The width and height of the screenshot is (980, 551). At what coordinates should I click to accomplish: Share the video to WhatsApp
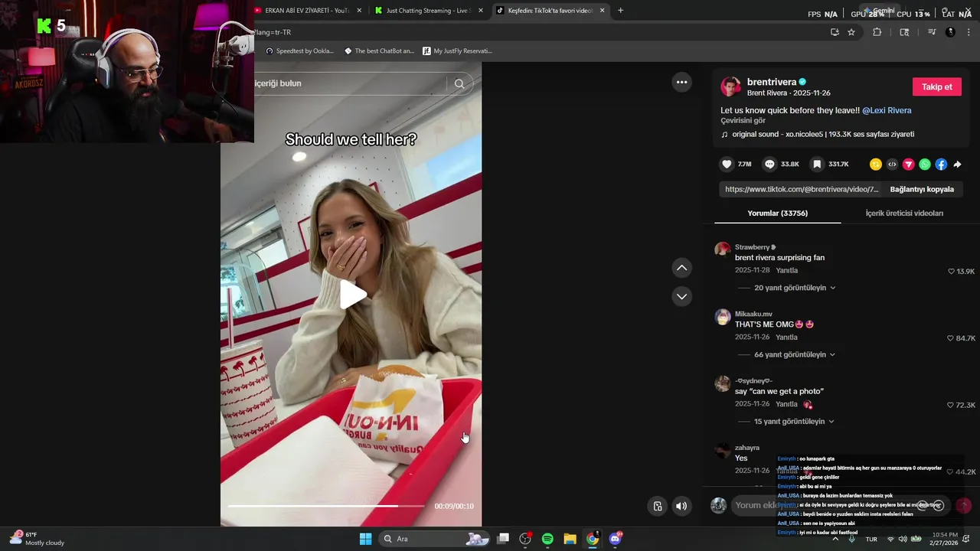(925, 164)
